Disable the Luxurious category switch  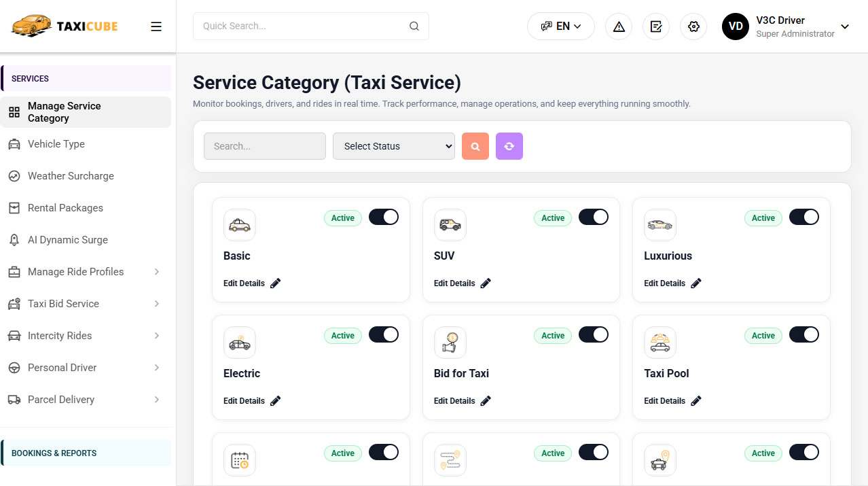(804, 217)
